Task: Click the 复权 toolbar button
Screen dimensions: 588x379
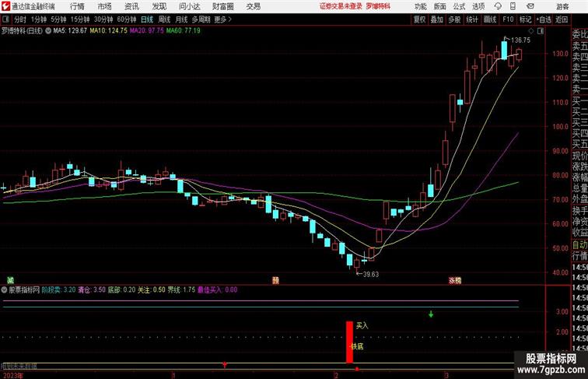Action: pos(419,19)
